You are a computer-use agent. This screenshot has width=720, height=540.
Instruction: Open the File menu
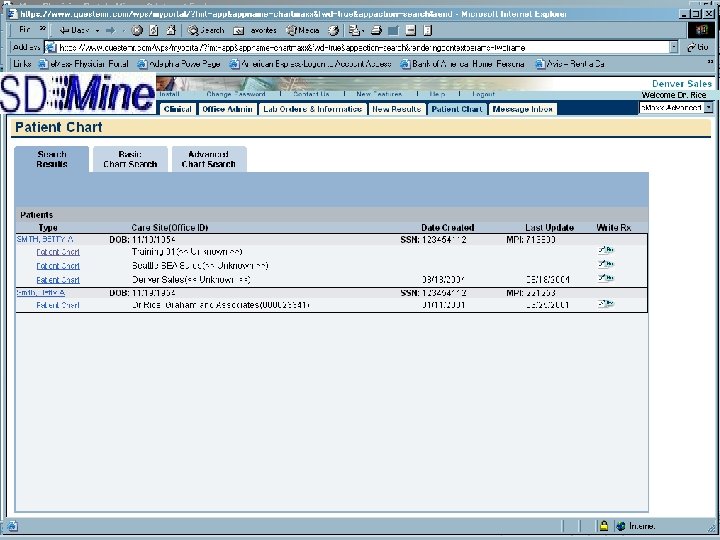click(x=24, y=30)
